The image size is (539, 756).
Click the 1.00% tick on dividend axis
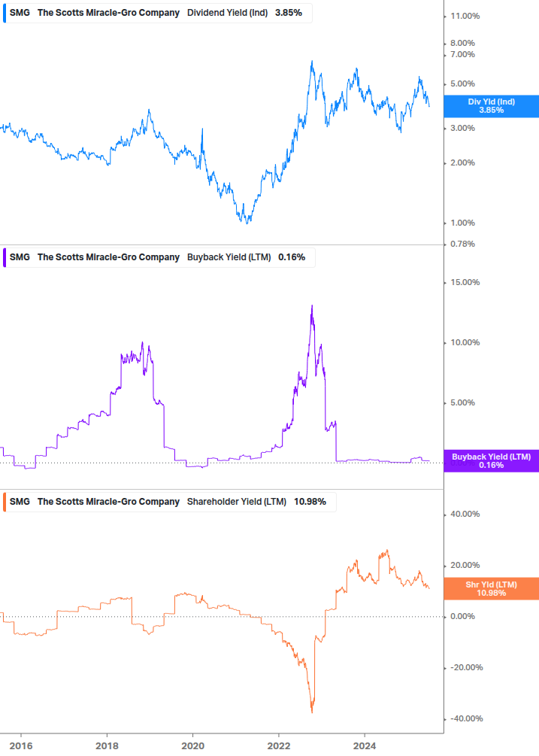[x=462, y=223]
